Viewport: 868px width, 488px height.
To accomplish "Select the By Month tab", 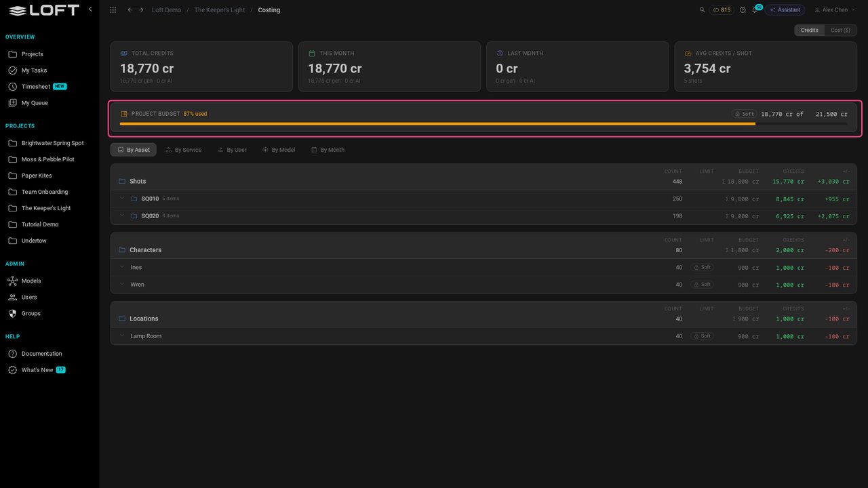I will [328, 150].
